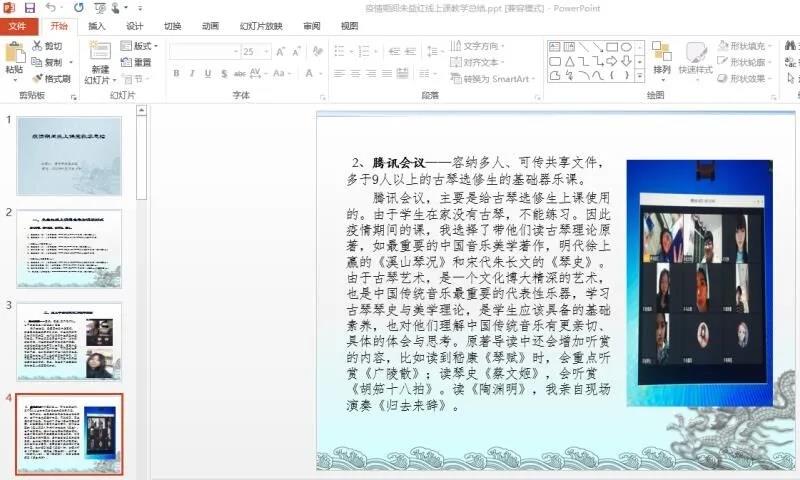Image resolution: width=800 pixels, height=480 pixels.
Task: Toggle bold formatting
Action: [176, 73]
